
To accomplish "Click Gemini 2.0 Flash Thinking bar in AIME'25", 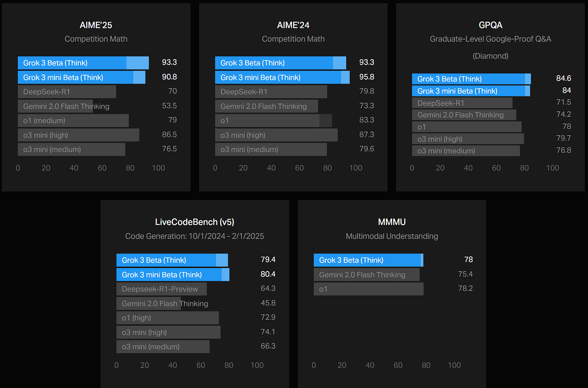I will point(55,106).
